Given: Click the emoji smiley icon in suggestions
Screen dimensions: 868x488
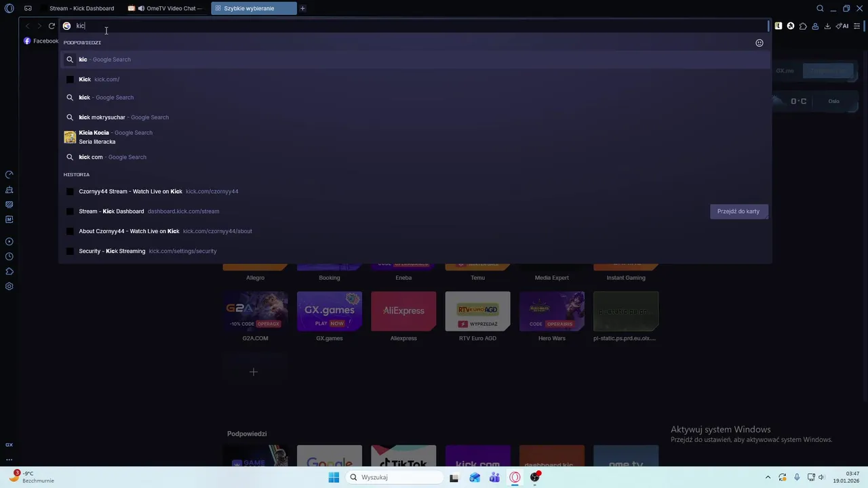Looking at the screenshot, I should tap(759, 43).
